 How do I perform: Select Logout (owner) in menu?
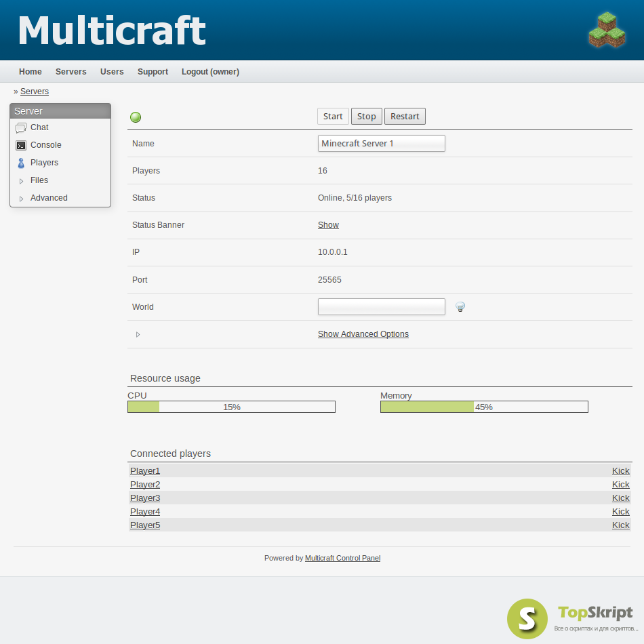click(x=210, y=71)
